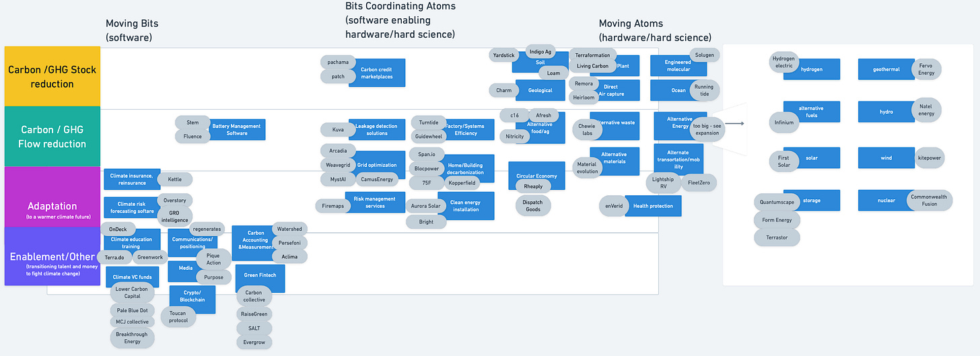The width and height of the screenshot is (980, 356).
Task: Click the Geological category box
Action: point(540,90)
